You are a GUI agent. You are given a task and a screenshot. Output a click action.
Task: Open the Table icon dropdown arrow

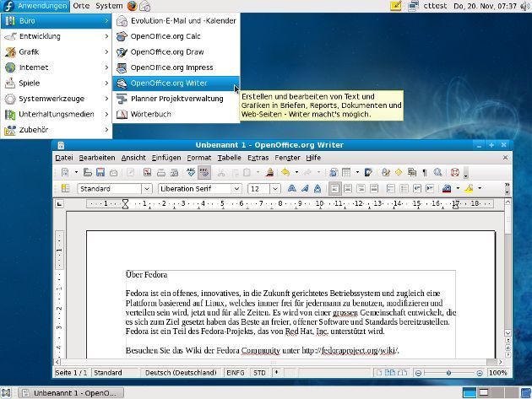357,173
